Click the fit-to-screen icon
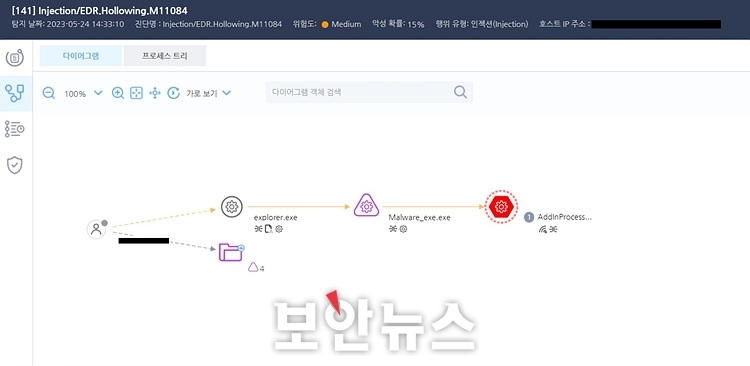 (x=137, y=93)
